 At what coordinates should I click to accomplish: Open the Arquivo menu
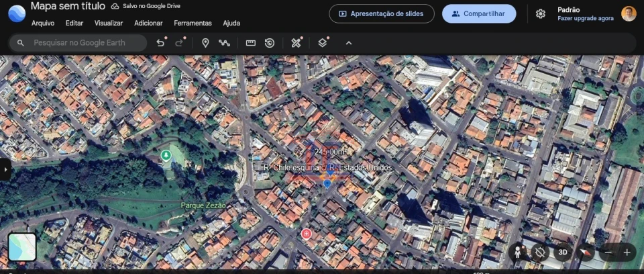click(43, 23)
